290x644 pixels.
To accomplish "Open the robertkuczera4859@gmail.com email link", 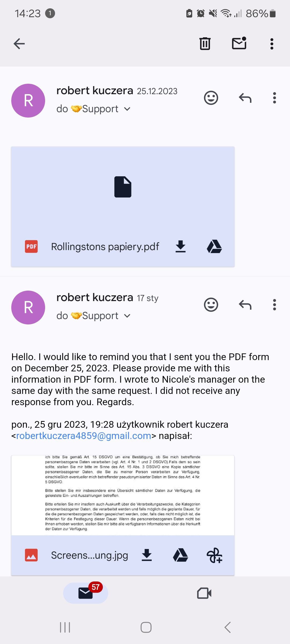I will [x=84, y=436].
